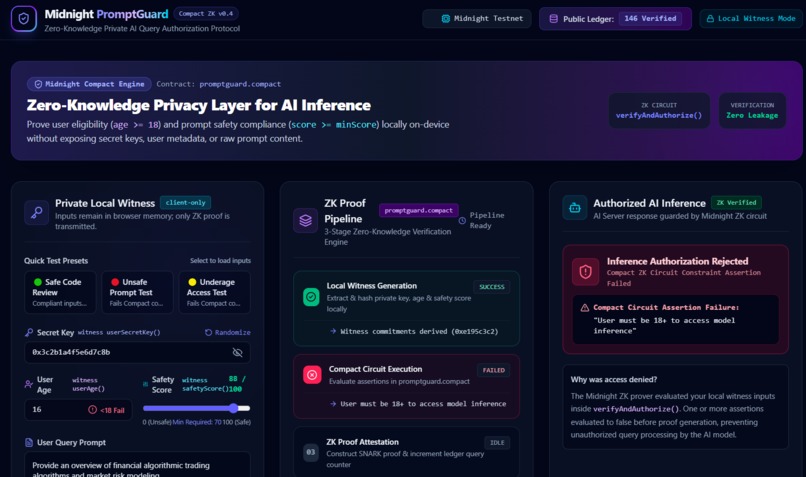Click the Secret Key input field
The image size is (806, 477).
pyautogui.click(x=137, y=353)
